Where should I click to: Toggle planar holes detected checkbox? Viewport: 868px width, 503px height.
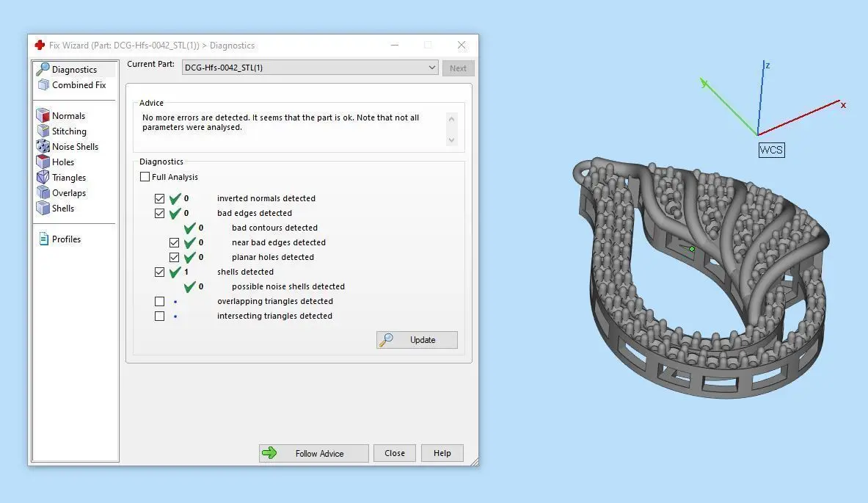tap(175, 257)
